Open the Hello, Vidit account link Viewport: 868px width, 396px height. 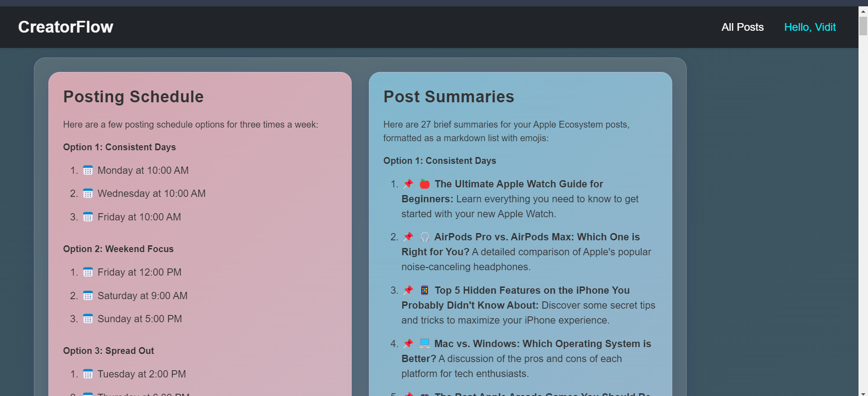(x=810, y=27)
